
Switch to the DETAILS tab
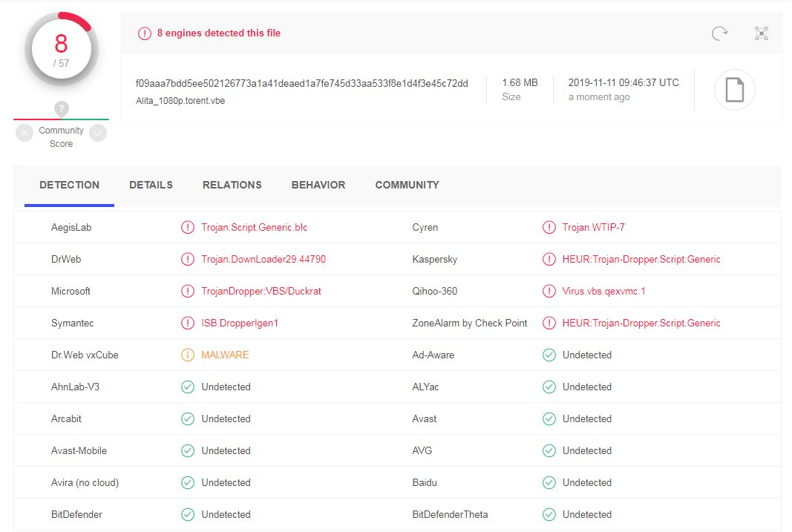pos(151,185)
